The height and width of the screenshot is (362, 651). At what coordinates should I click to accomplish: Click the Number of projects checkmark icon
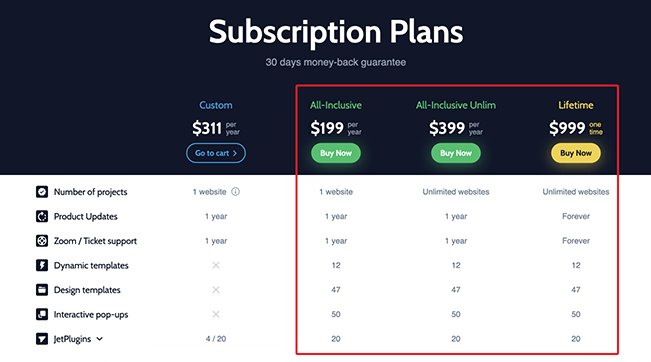point(42,192)
